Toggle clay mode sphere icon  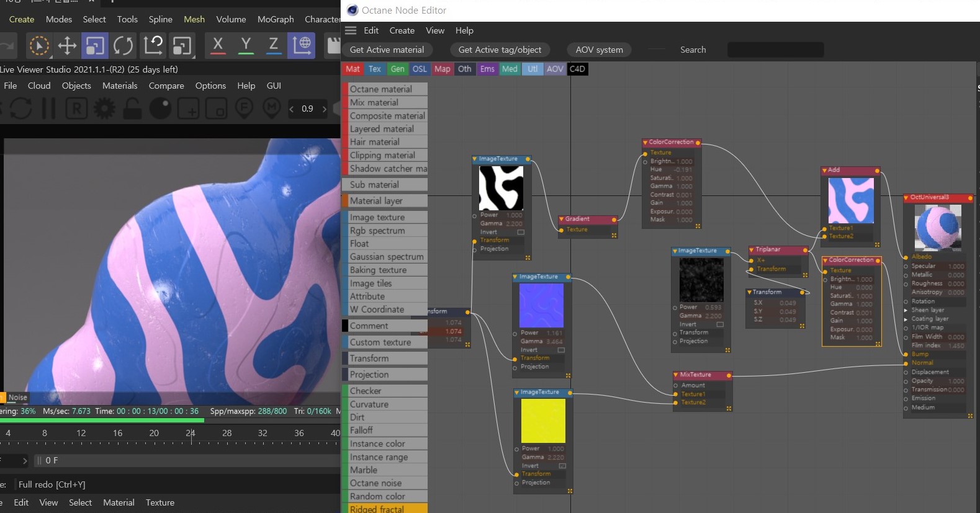click(160, 109)
